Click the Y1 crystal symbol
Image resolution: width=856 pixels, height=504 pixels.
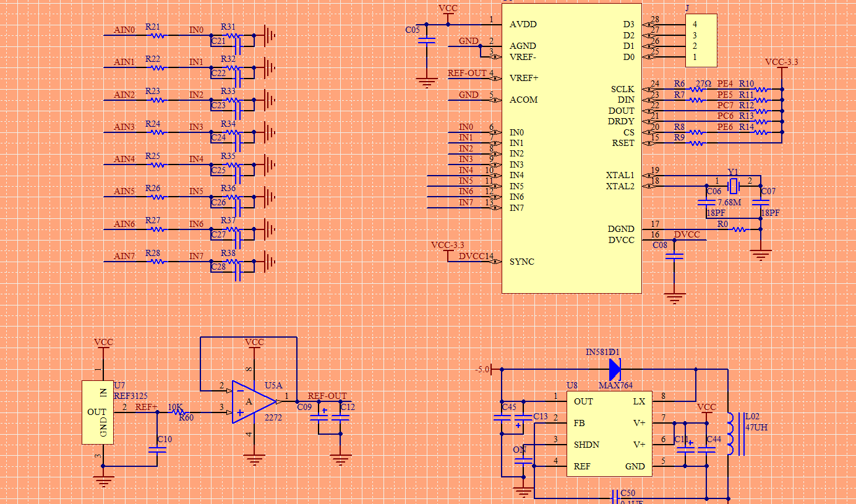(734, 185)
